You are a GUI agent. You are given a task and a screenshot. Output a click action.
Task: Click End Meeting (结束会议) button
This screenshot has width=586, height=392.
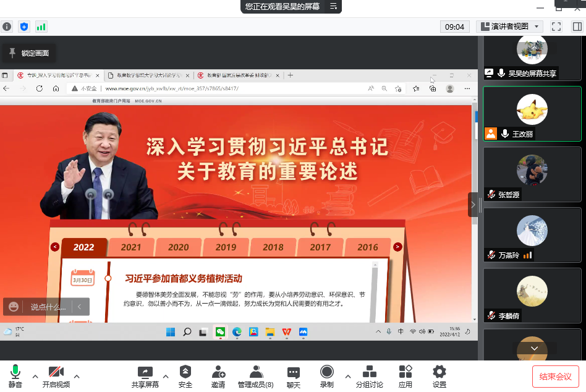pyautogui.click(x=555, y=376)
